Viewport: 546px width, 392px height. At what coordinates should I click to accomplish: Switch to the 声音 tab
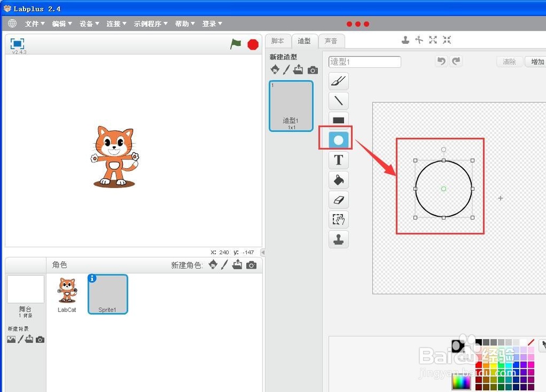point(331,41)
